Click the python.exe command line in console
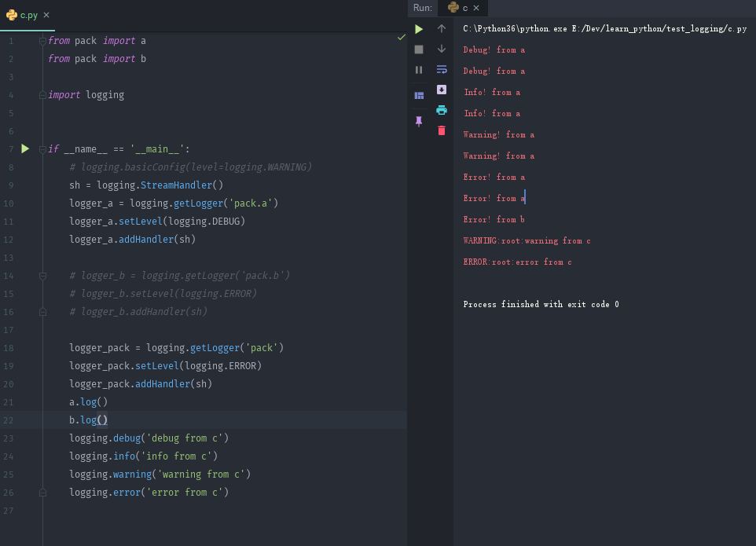 [604, 29]
